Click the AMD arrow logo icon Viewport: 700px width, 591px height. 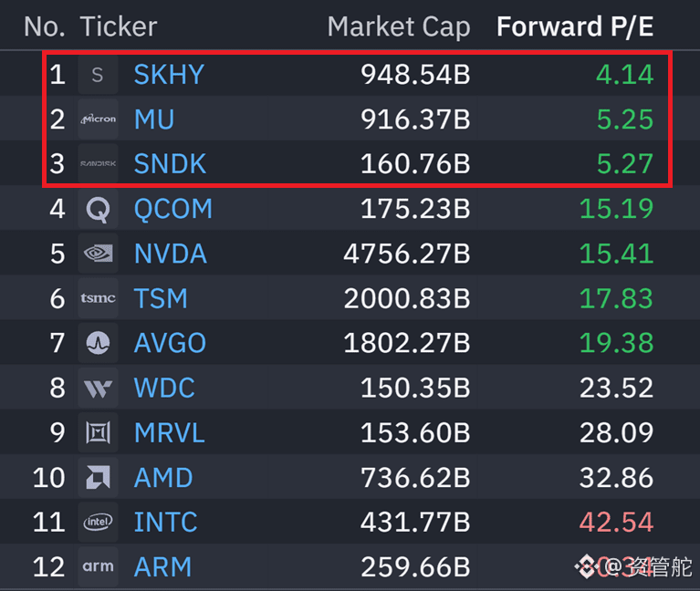tap(98, 477)
